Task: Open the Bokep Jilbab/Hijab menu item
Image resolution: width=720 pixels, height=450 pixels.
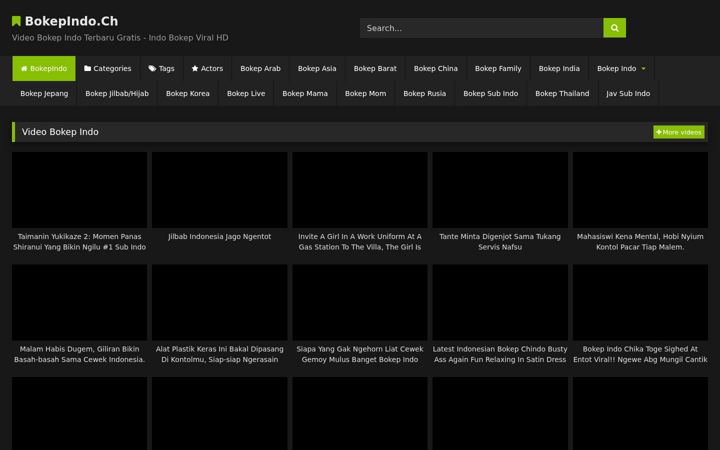Action: tap(117, 93)
